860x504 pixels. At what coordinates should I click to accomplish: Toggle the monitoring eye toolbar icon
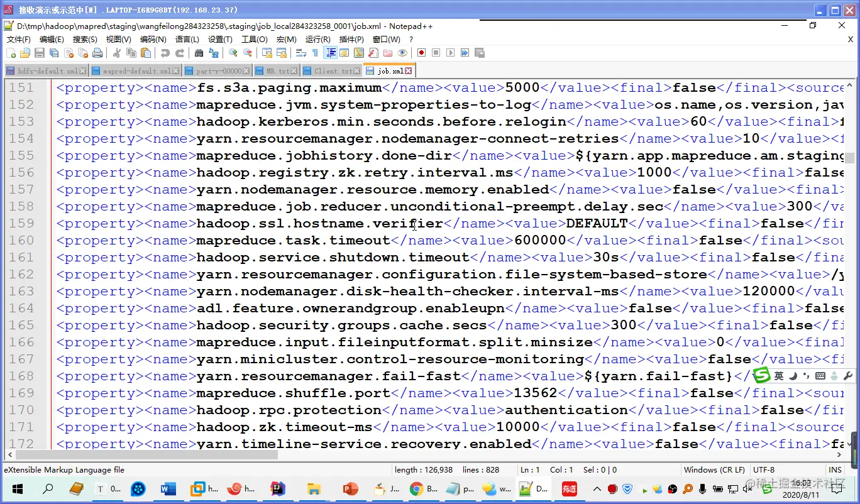pyautogui.click(x=402, y=53)
